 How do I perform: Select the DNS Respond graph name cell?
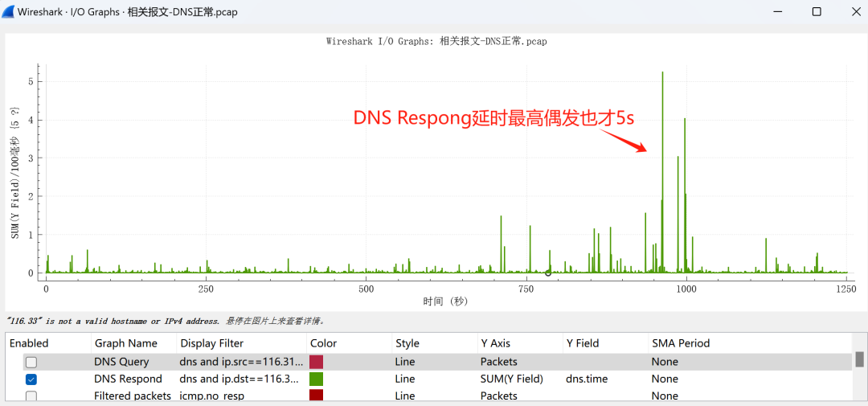point(128,379)
